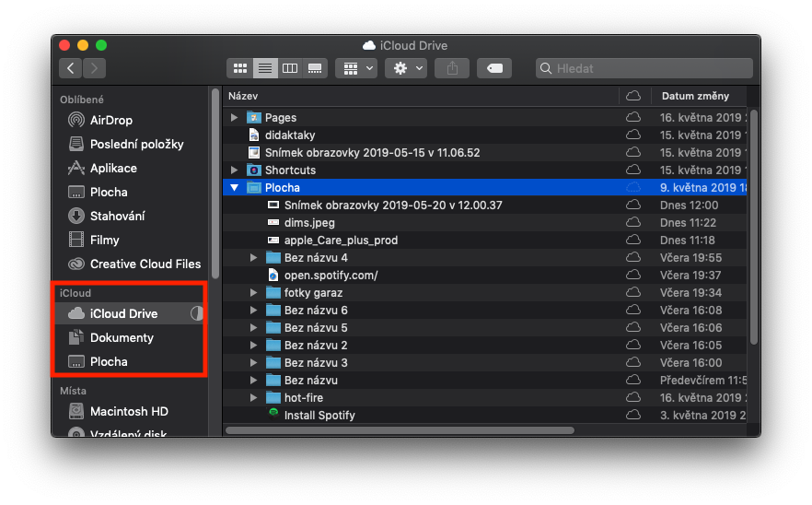Click the horizontal scrollbar at the bottom

pyautogui.click(x=400, y=430)
